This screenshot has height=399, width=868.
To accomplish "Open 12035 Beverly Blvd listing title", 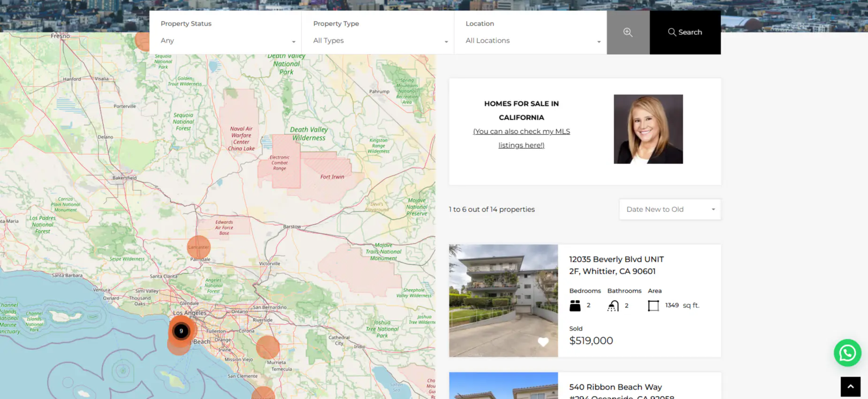I will tap(616, 265).
